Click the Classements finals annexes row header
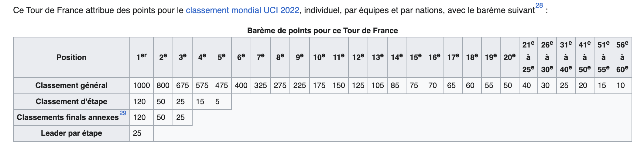The image size is (644, 151). [68, 118]
